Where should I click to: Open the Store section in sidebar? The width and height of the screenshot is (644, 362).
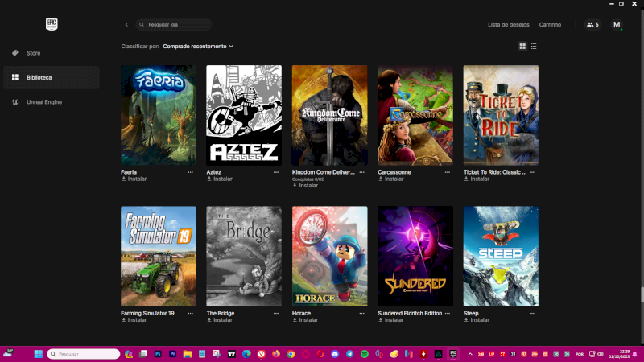pyautogui.click(x=33, y=53)
